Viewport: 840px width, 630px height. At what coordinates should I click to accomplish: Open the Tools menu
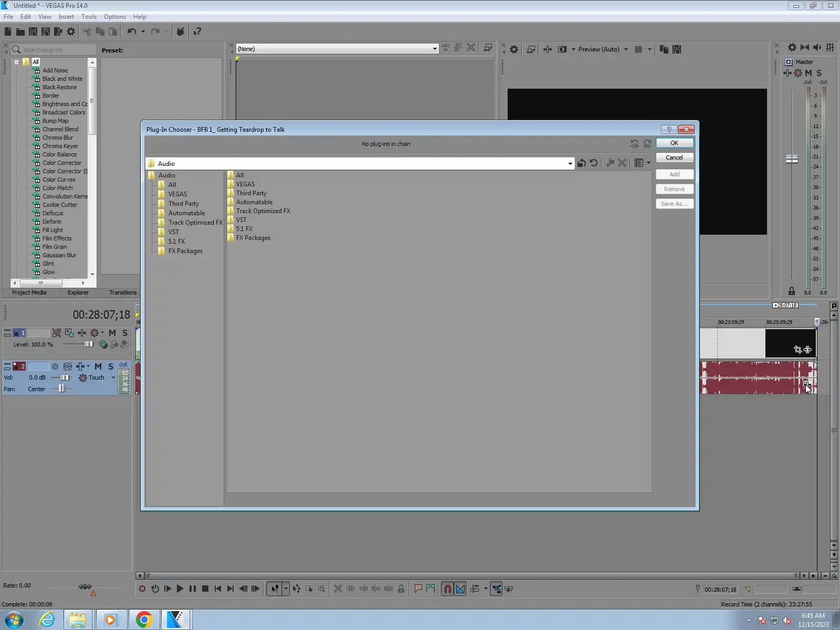click(89, 17)
